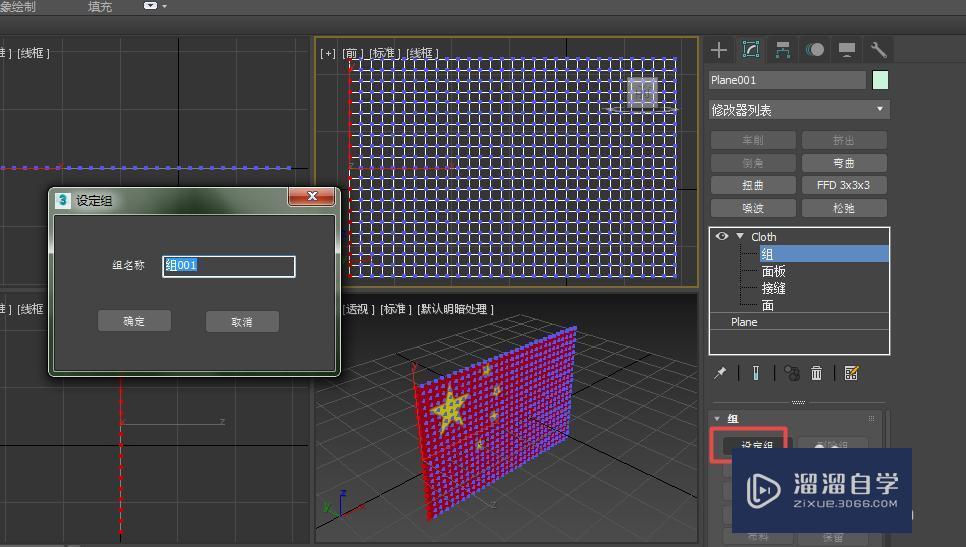
Task: Click the 噪波 modifier button
Action: 753,208
